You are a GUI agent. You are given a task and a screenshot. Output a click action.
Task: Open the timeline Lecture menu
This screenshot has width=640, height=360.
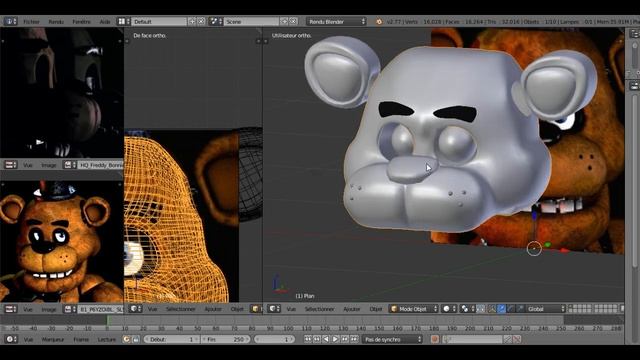tap(107, 340)
